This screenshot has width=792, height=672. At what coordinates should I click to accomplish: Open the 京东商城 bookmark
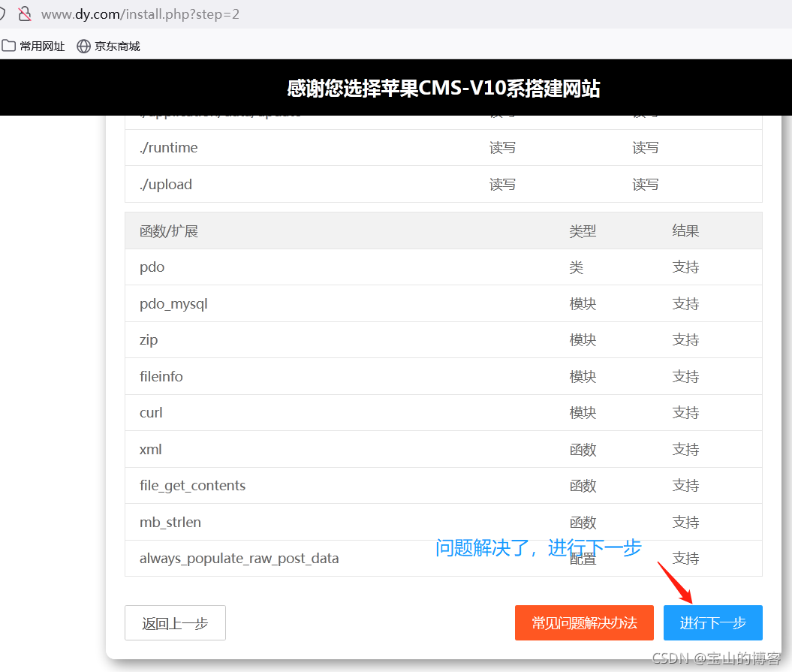109,46
